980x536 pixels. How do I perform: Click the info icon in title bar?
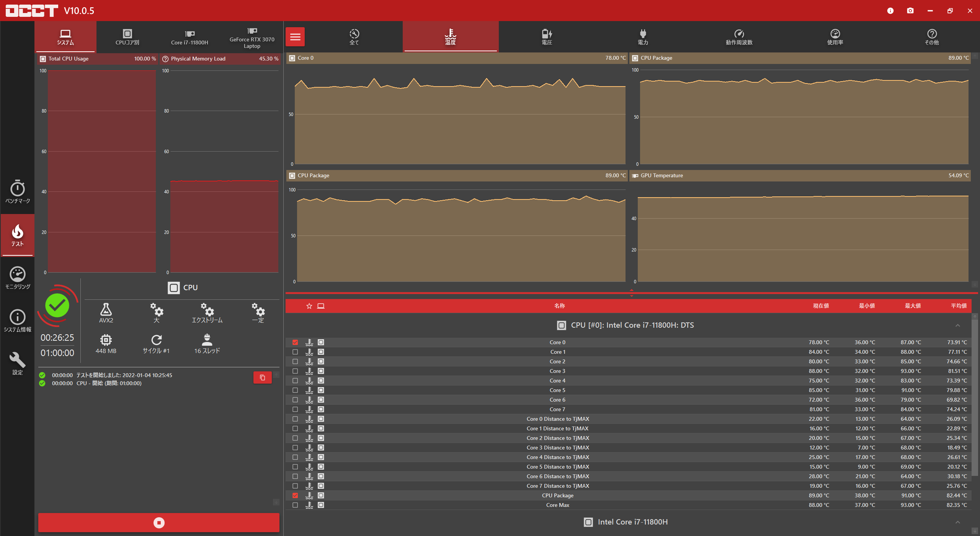tap(890, 11)
